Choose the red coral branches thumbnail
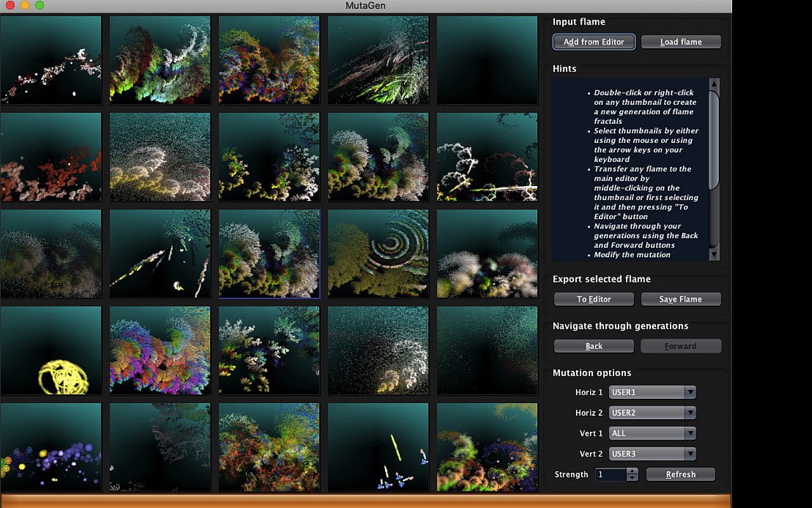 point(51,157)
